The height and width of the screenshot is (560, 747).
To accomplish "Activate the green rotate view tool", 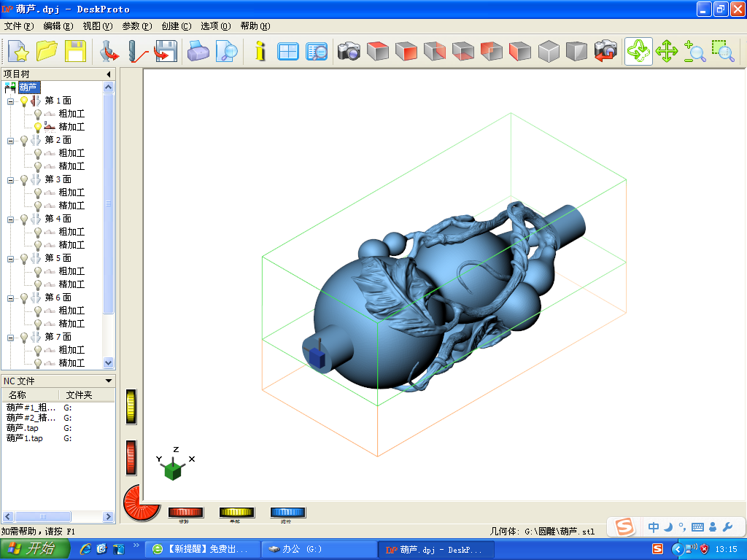I will click(638, 51).
